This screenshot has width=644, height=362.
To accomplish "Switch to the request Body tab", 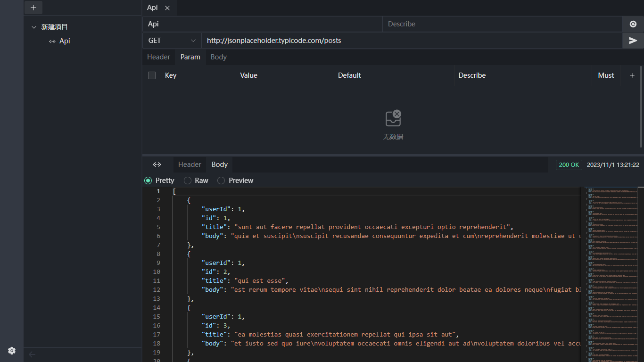I will pyautogui.click(x=219, y=57).
